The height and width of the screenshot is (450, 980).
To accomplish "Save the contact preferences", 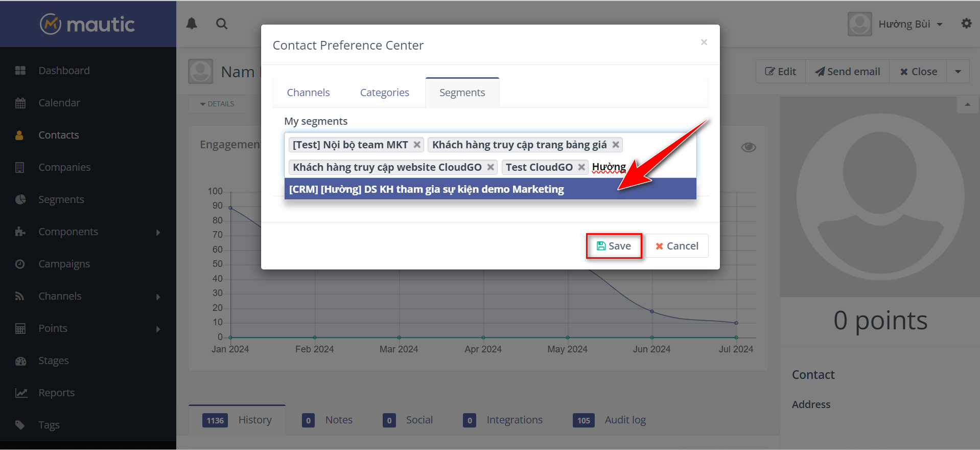I will pyautogui.click(x=614, y=246).
